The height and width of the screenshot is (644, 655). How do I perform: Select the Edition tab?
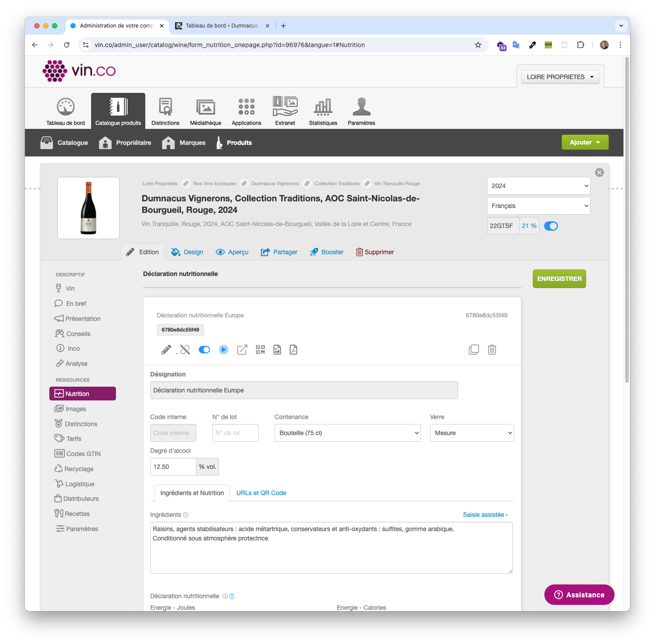(143, 252)
